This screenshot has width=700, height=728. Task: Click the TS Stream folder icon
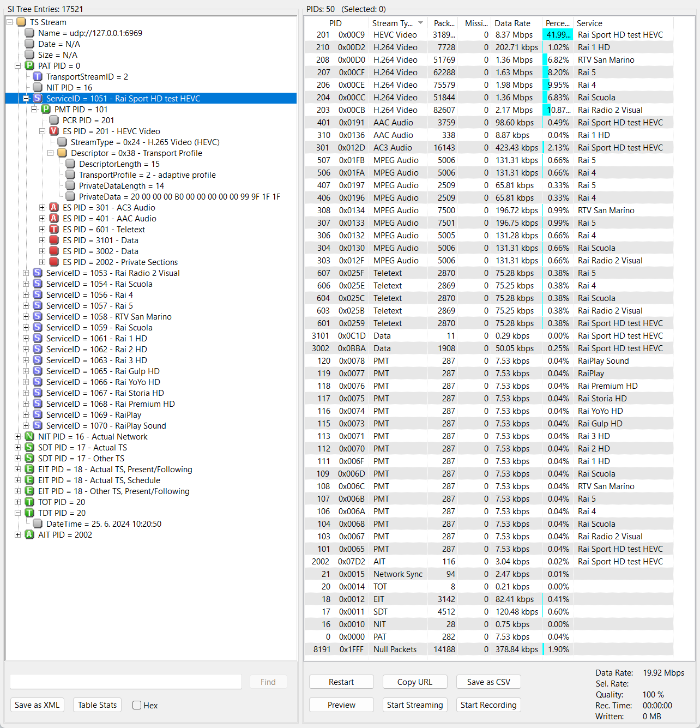tap(21, 22)
